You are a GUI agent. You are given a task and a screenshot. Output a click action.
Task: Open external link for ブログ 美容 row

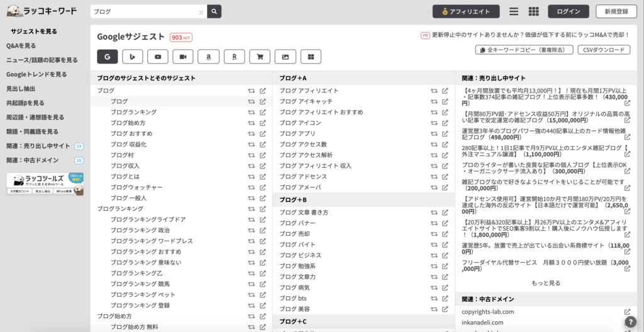pos(445,309)
